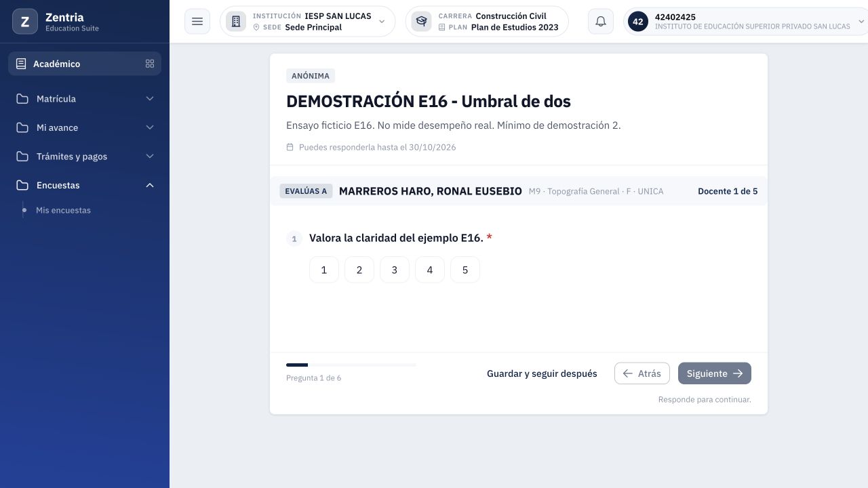Click the calendar icon by the deadline
The image size is (868, 488).
(x=290, y=147)
